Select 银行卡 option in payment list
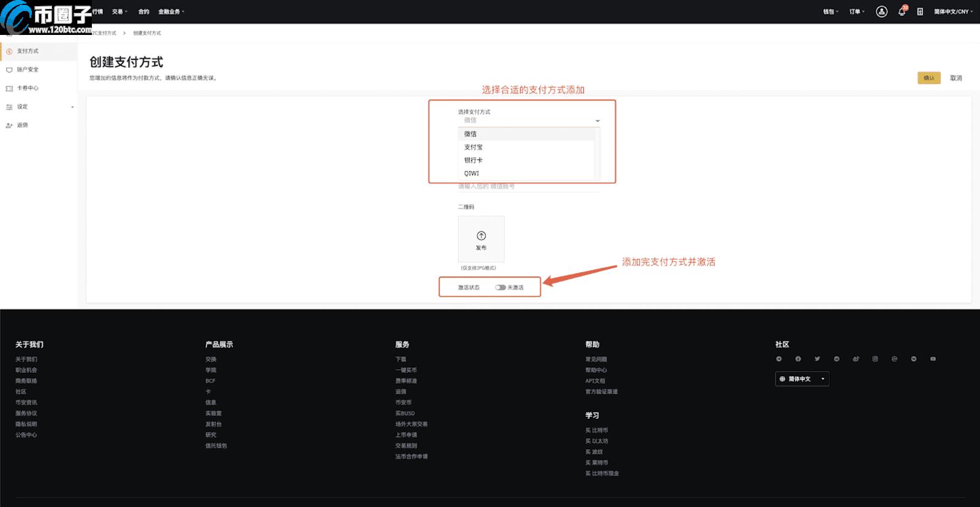 (526, 160)
